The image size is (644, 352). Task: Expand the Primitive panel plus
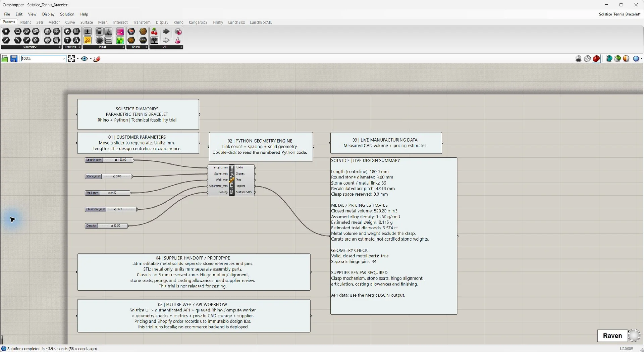coord(79,47)
